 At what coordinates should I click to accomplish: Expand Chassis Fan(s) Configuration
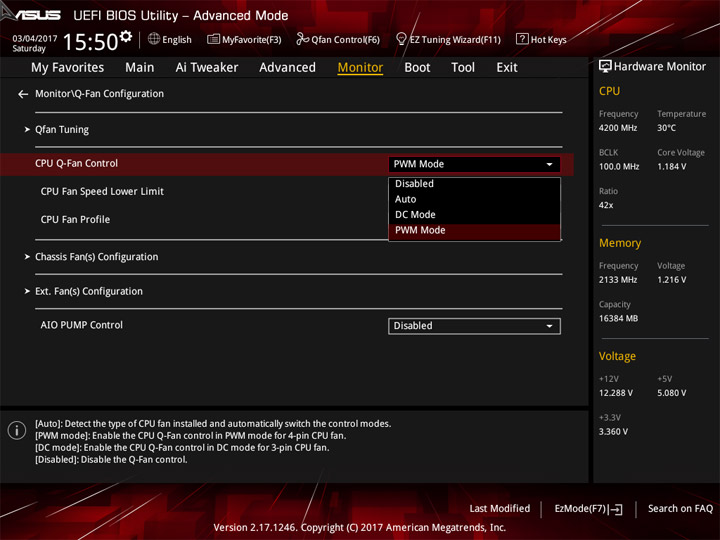coord(96,257)
